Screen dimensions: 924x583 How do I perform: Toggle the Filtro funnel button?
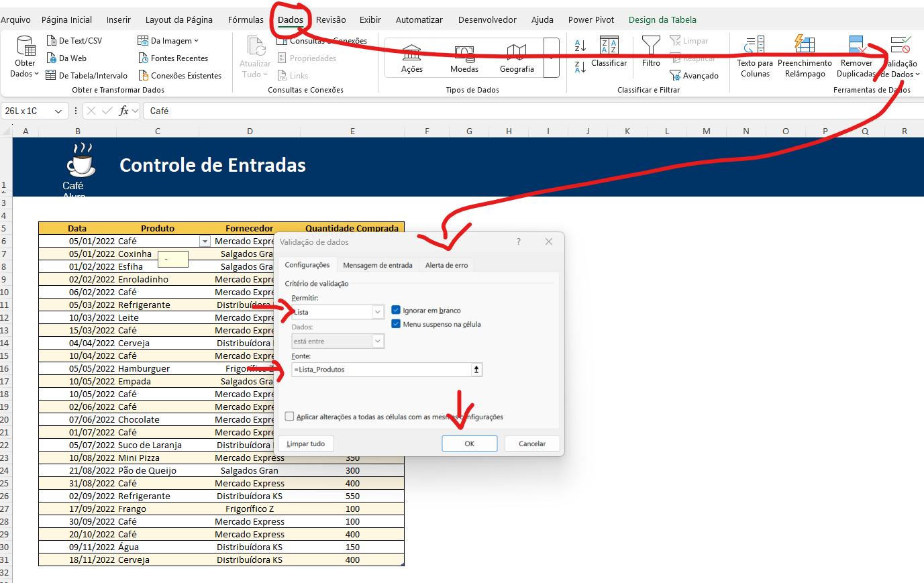[651, 52]
